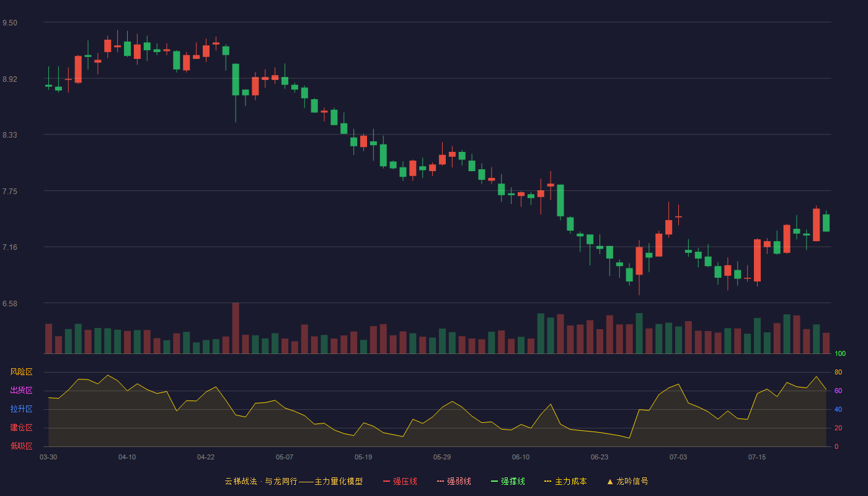Toggle the 强压线 legend series
Image resolution: width=868 pixels, height=496 pixels.
tap(400, 481)
